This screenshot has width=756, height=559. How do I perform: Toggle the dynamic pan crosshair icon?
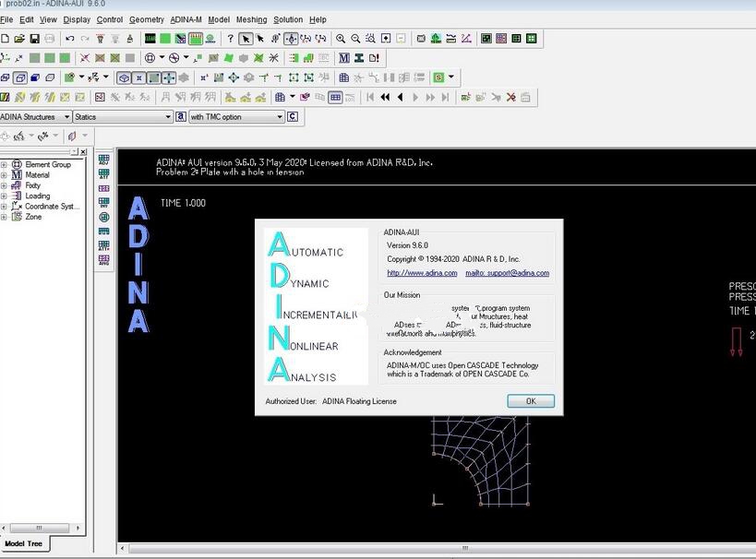pyautogui.click(x=291, y=39)
